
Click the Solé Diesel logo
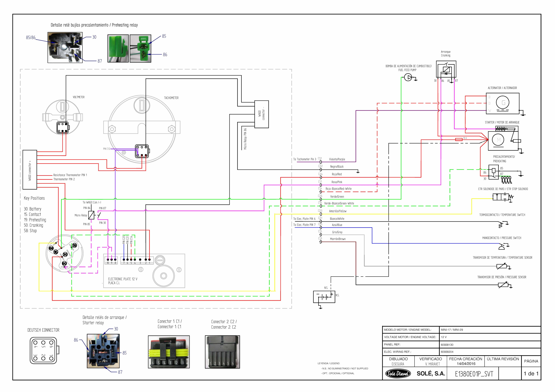pyautogui.click(x=398, y=373)
